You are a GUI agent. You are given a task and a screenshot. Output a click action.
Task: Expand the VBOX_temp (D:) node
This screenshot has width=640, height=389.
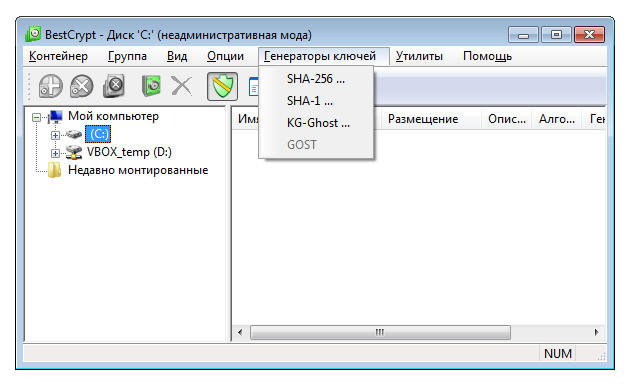pyautogui.click(x=55, y=153)
